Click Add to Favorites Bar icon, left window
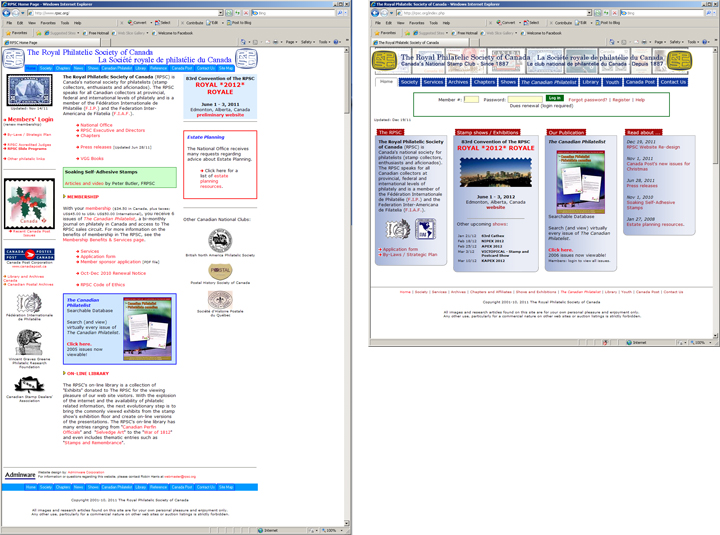The height and width of the screenshot is (535, 720). (x=39, y=33)
